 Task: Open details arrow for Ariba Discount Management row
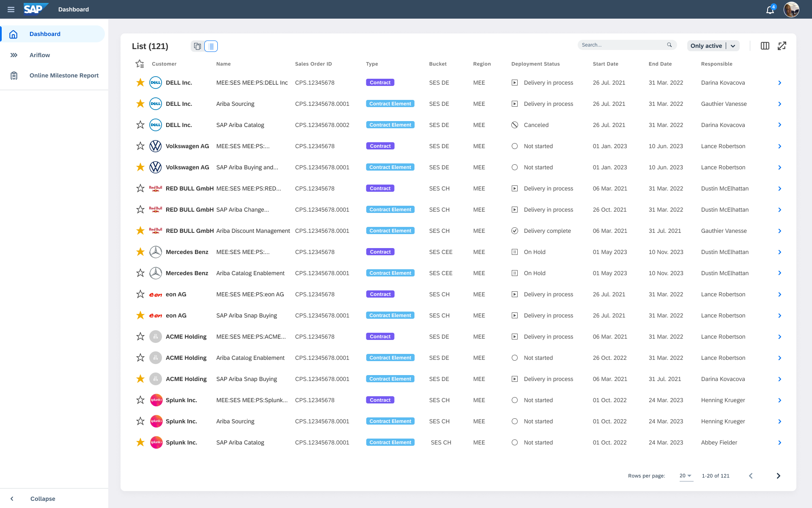779,231
